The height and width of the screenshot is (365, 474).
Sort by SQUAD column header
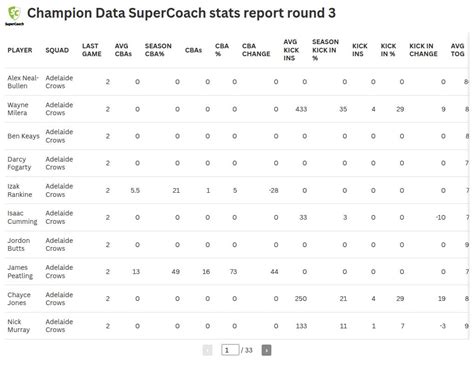click(x=57, y=50)
